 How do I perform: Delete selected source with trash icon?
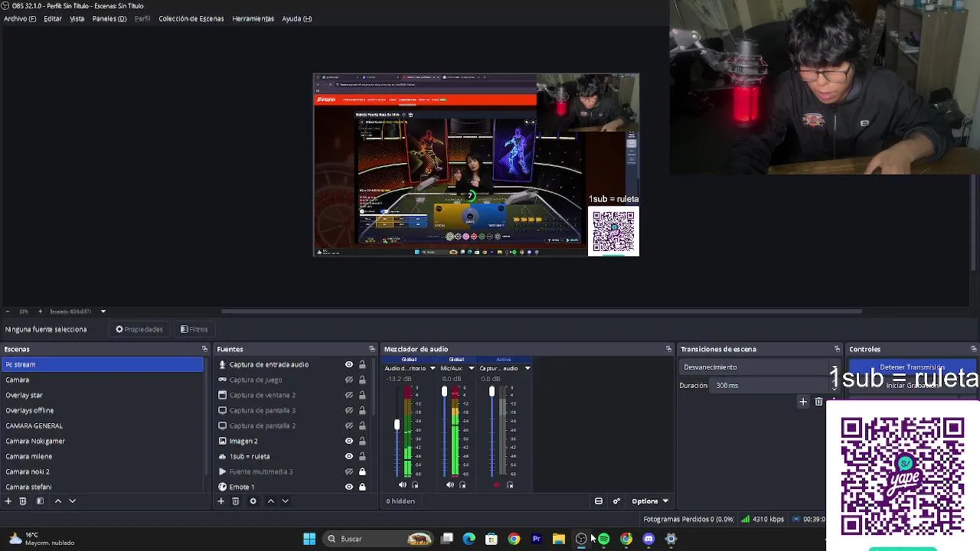point(236,501)
